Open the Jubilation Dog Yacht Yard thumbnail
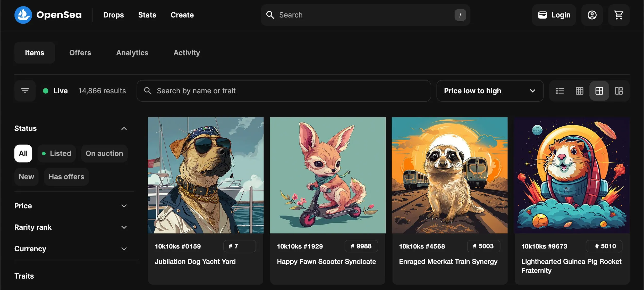Viewport: 644px width, 290px height. pyautogui.click(x=206, y=175)
